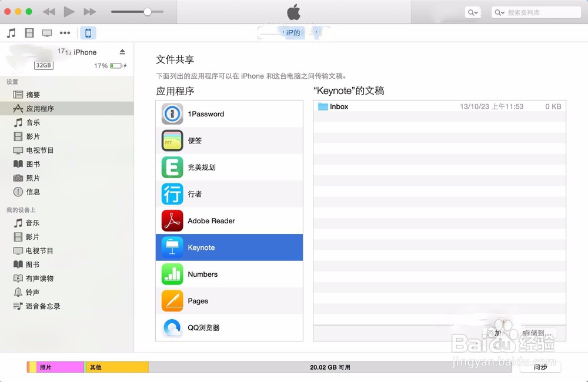588x382 pixels.
Task: Eject the iPhone with eject icon
Action: click(122, 52)
